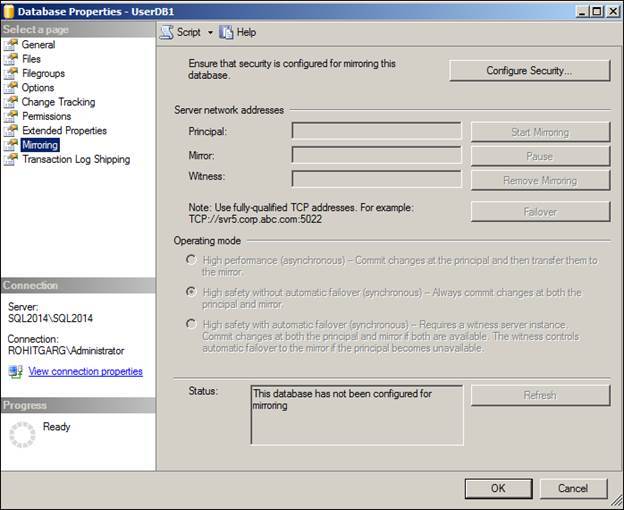The image size is (624, 510).
Task: Select High performance asynchronous mode
Action: pyautogui.click(x=191, y=260)
